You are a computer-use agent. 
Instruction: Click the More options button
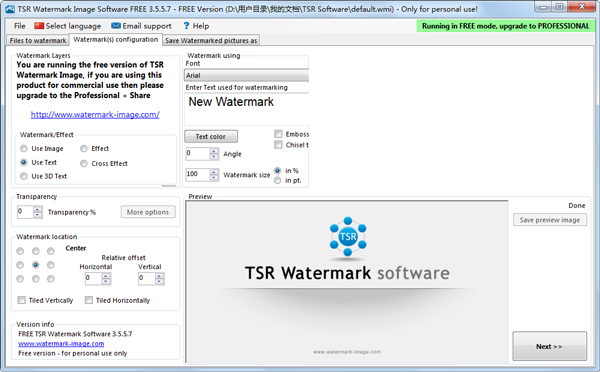coord(148,212)
